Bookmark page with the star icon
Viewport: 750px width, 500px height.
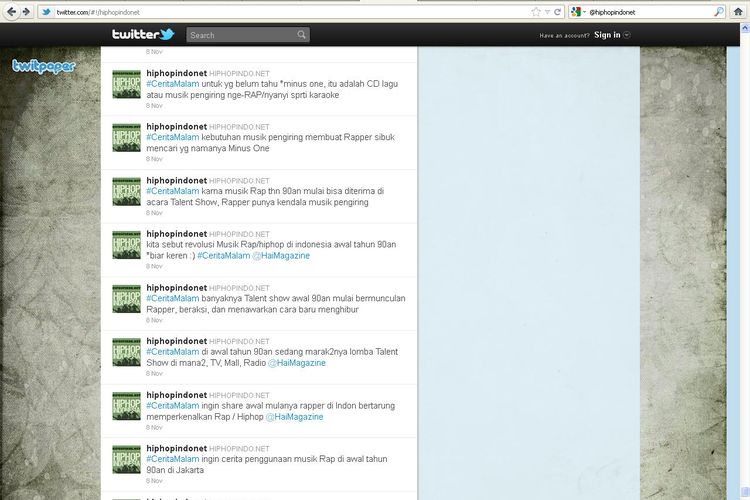click(536, 12)
